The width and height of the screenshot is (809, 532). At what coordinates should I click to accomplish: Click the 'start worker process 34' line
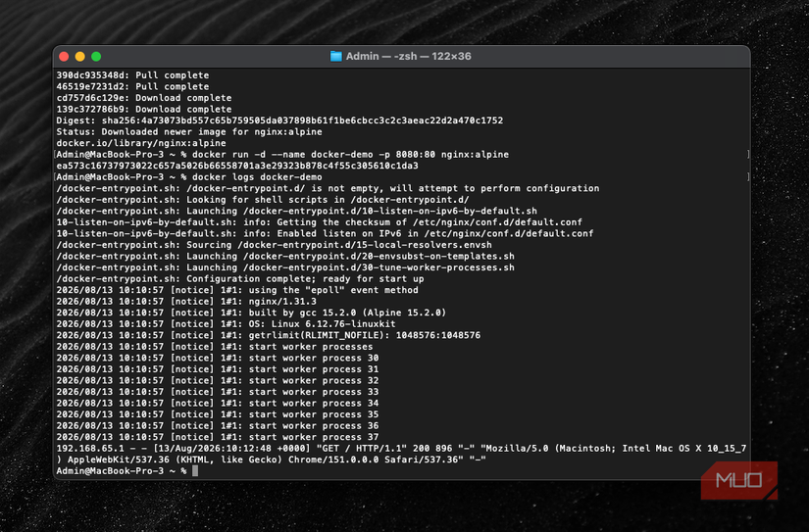click(218, 404)
